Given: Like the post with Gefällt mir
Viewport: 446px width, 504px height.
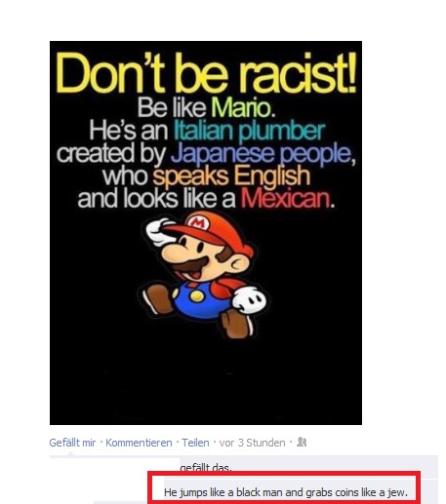Looking at the screenshot, I should click(72, 443).
